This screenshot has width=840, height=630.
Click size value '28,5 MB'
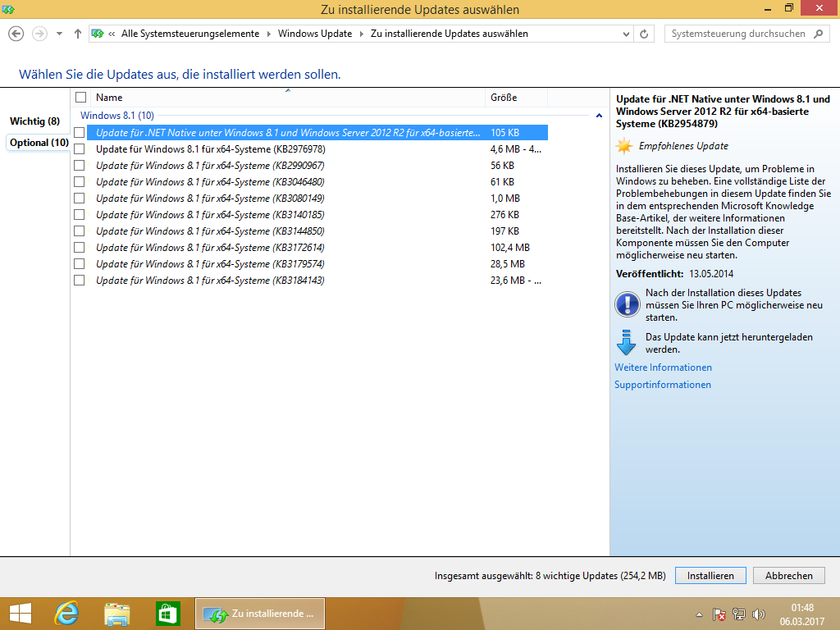[x=507, y=263]
